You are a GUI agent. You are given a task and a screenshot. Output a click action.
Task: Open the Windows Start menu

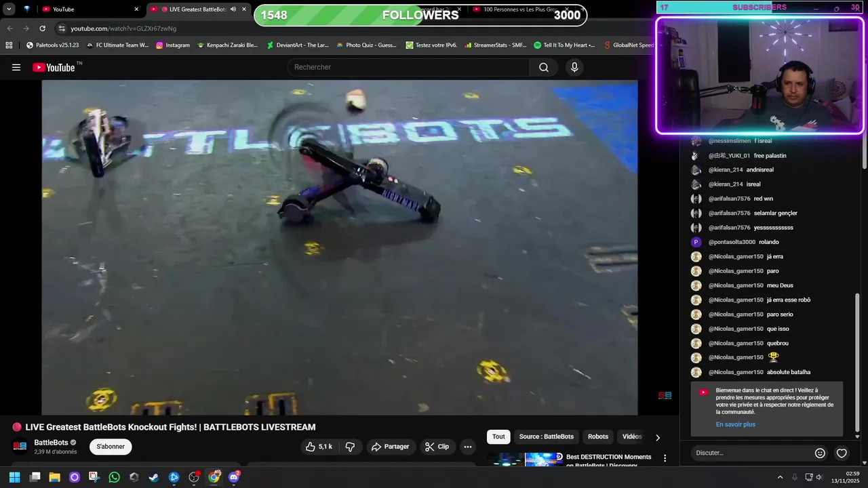point(14,477)
